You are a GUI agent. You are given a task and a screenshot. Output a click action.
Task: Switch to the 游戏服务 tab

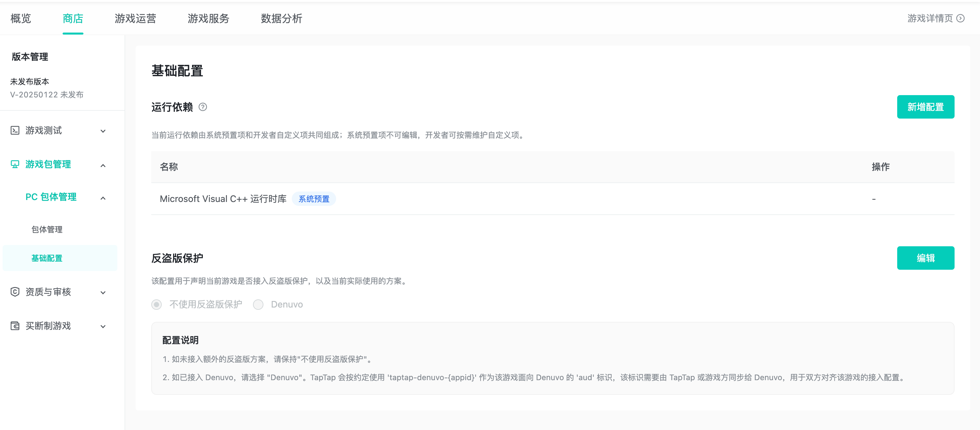(x=208, y=19)
